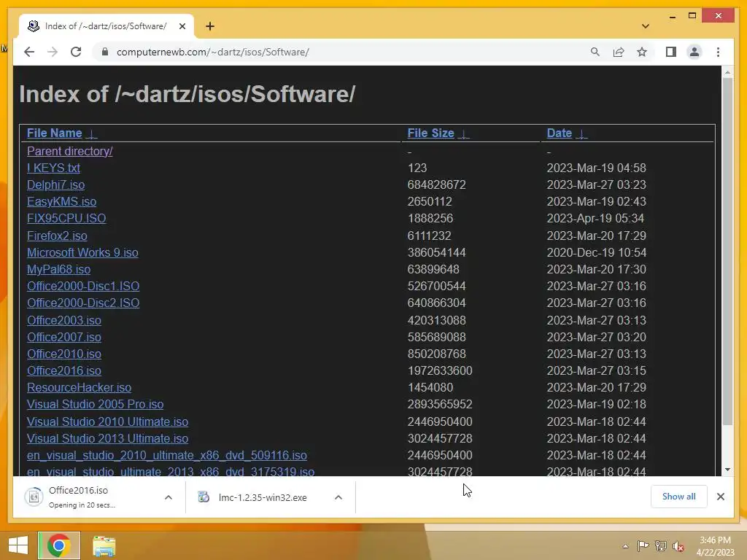
Task: Download Microsoft Works 9.iso
Action: click(x=82, y=252)
